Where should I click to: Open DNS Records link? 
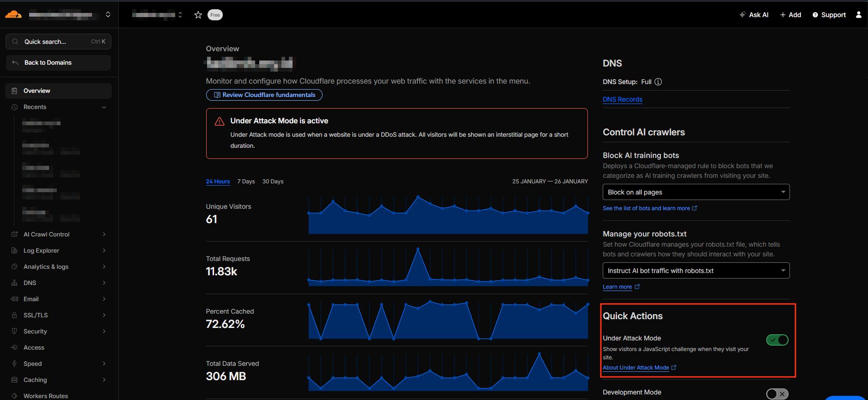click(622, 99)
